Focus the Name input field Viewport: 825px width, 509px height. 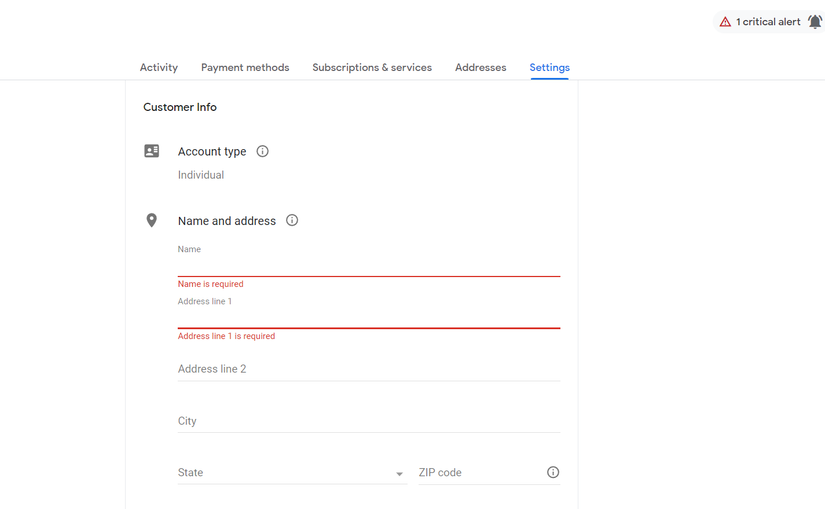[x=369, y=266]
